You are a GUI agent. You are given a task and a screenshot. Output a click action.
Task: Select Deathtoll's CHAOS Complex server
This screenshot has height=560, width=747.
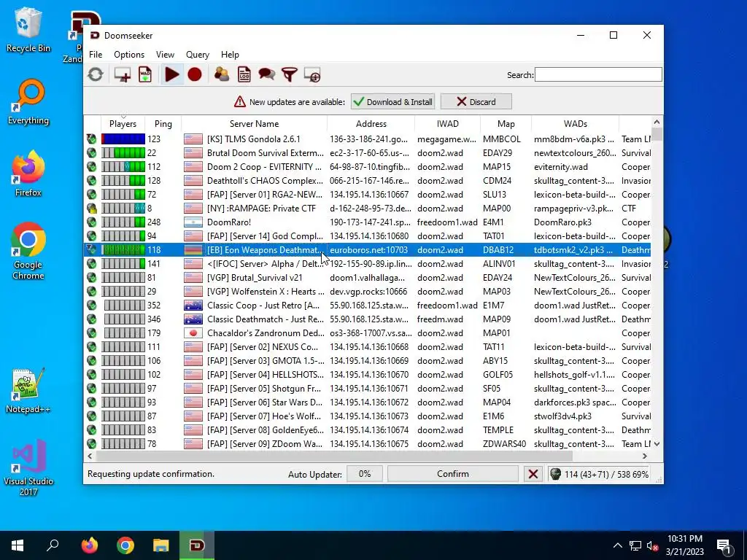pyautogui.click(x=368, y=181)
